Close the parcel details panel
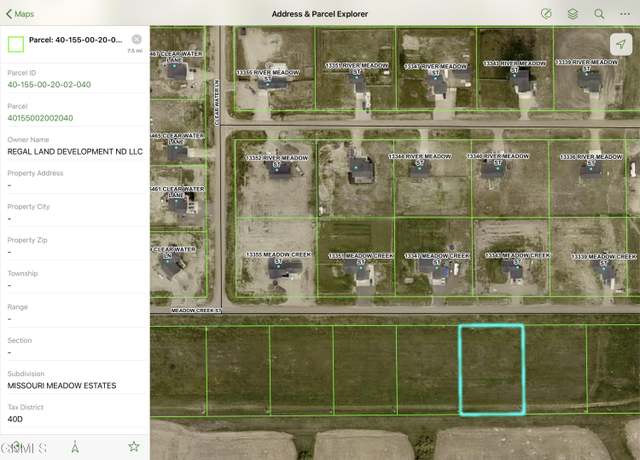The height and width of the screenshot is (460, 640). coord(137,39)
